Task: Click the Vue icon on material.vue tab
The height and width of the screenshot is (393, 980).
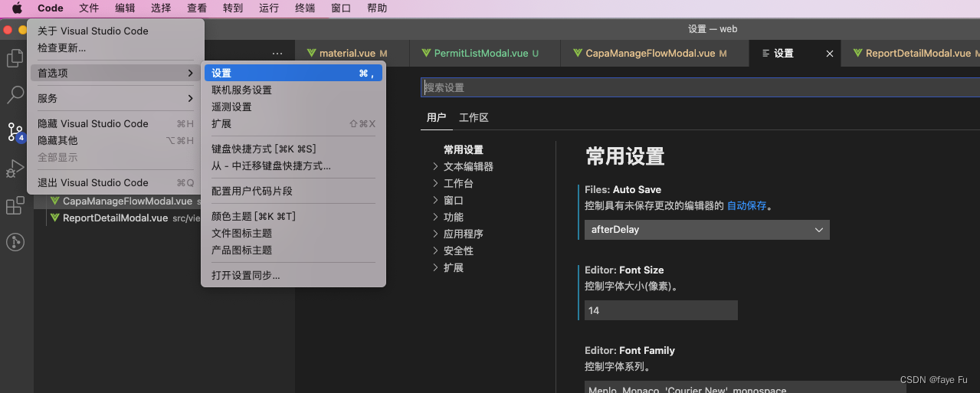Action: [x=312, y=54]
